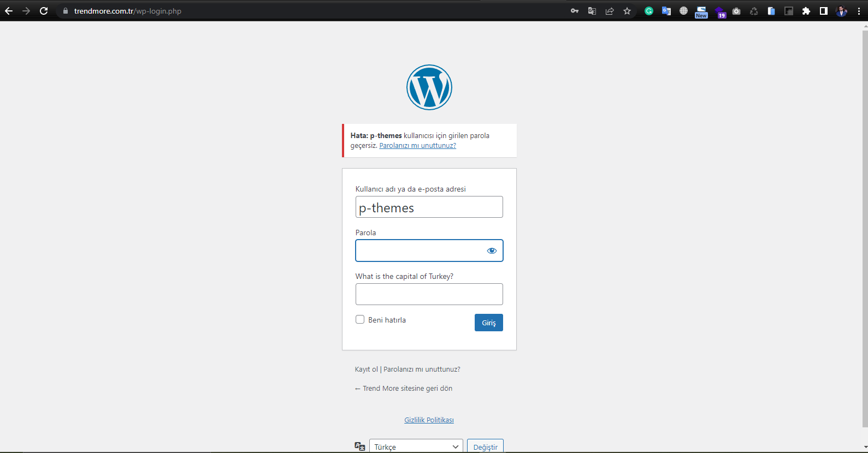
Task: Check the Beni hatırla checkbox
Action: pyautogui.click(x=360, y=319)
